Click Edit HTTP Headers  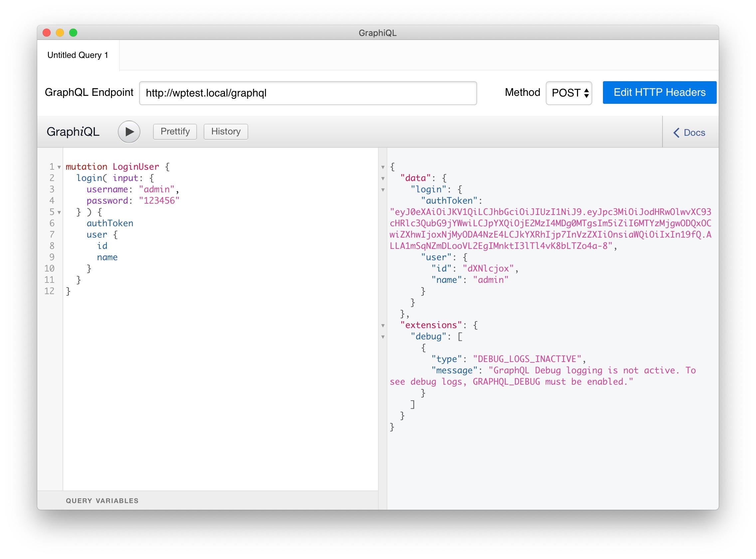tap(659, 92)
